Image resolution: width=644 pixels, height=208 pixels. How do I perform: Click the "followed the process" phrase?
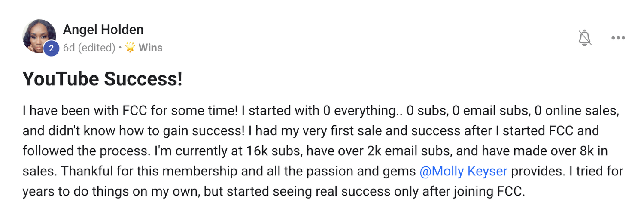[x=94, y=151]
